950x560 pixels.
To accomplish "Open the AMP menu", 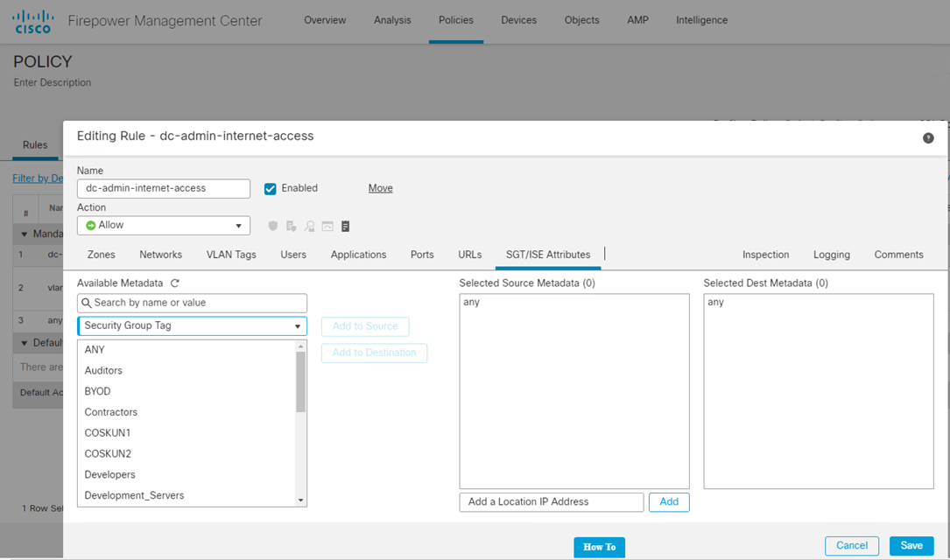I will 638,20.
